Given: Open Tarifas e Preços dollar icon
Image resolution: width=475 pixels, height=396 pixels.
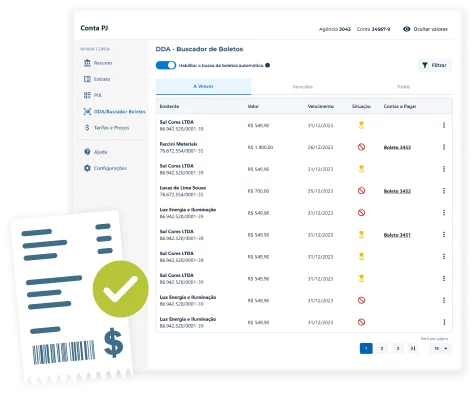Looking at the screenshot, I should coord(87,128).
